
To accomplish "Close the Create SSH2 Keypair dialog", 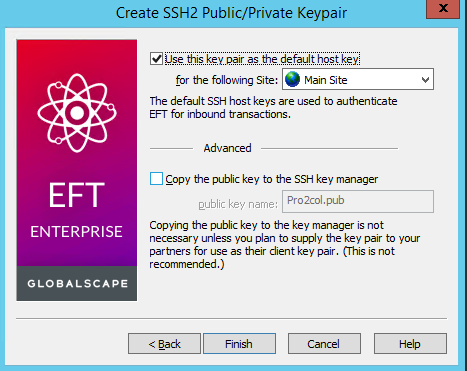I will click(x=443, y=8).
